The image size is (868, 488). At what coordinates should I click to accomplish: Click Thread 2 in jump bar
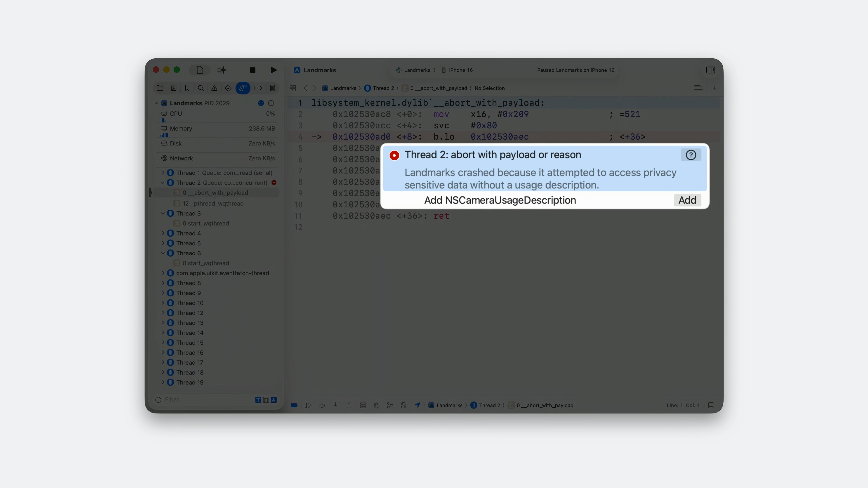(383, 88)
